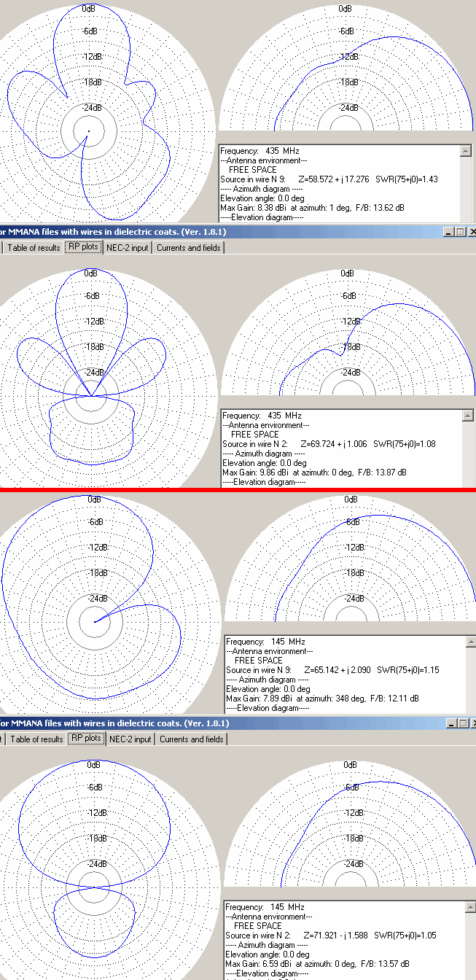
Task: Switch to NEC-2 input tab in upper window
Action: coord(128,248)
